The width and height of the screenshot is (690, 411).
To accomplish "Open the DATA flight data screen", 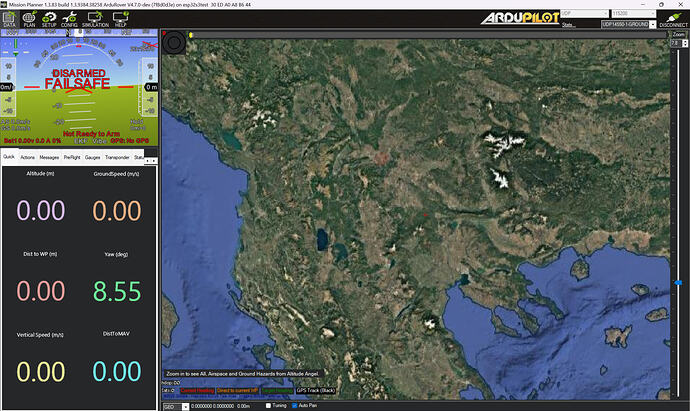I will click(x=9, y=19).
